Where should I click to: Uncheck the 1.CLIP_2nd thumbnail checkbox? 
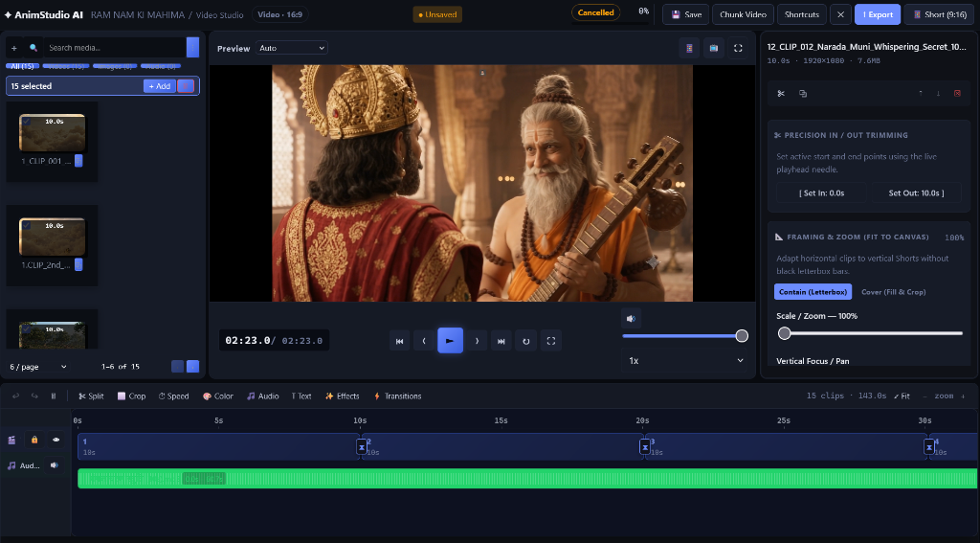(26, 225)
